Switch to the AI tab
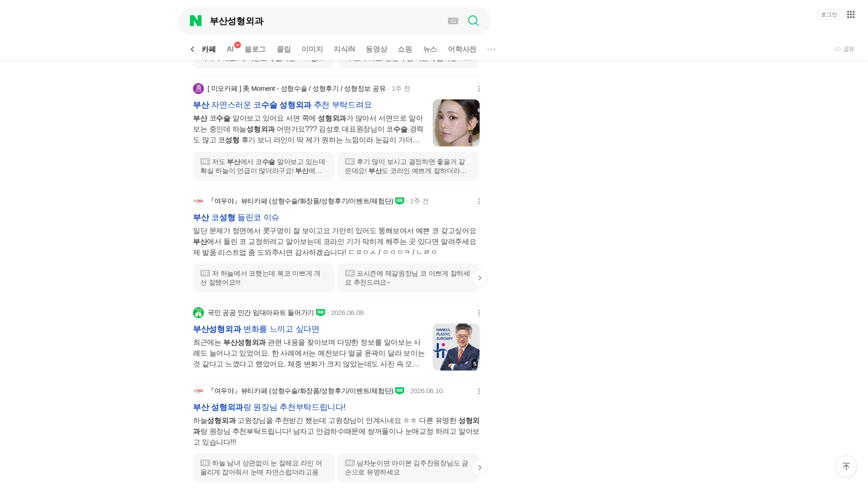Image resolution: width=868 pixels, height=488 pixels. tap(231, 49)
